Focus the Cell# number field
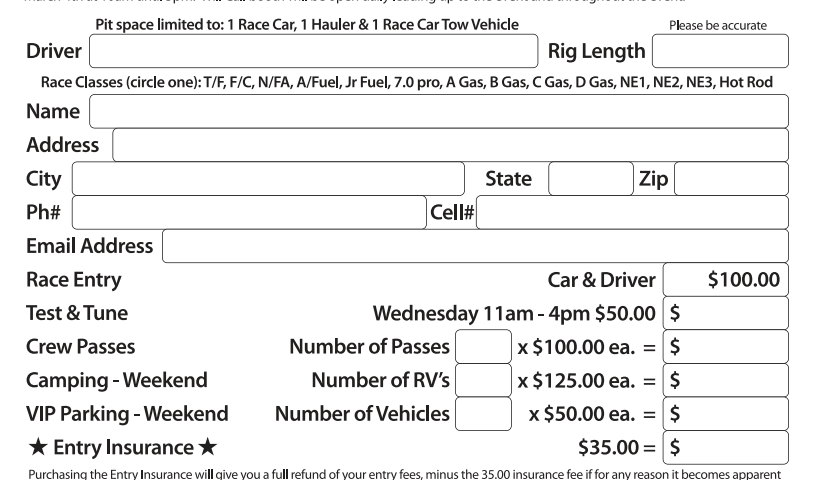The width and height of the screenshot is (814, 480). pos(632,213)
